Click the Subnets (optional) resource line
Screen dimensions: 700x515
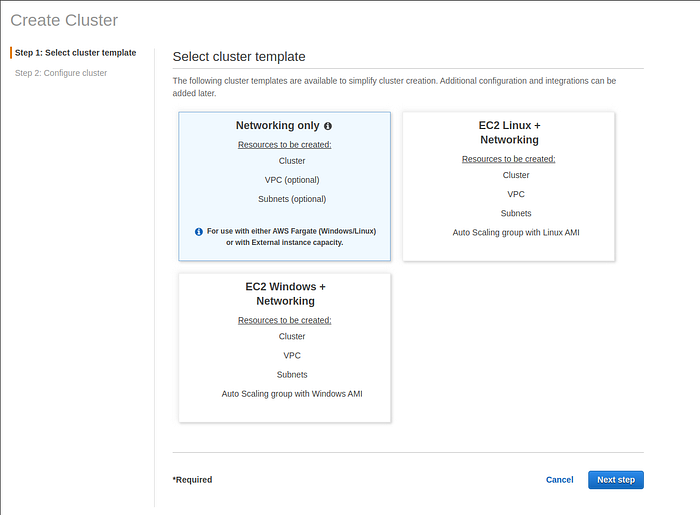[x=292, y=199]
